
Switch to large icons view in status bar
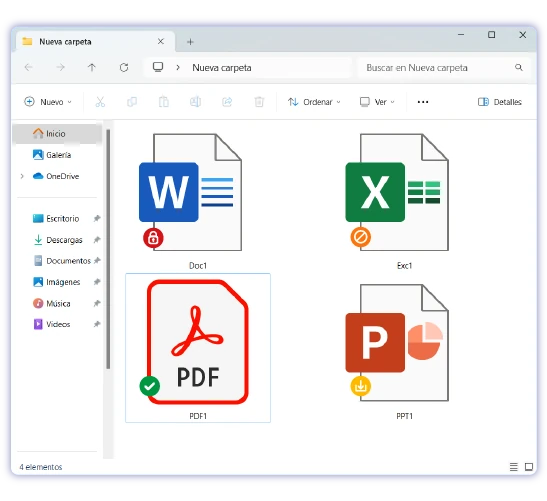click(529, 467)
